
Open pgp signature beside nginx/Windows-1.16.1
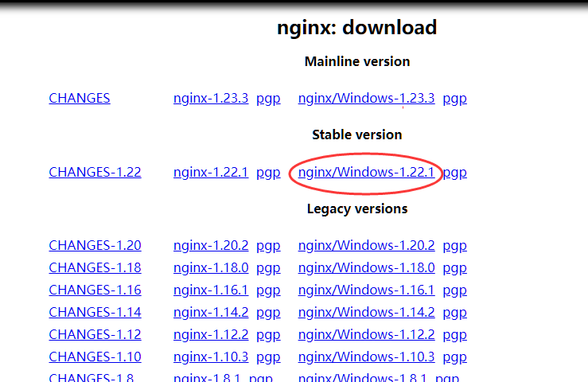[x=455, y=290]
